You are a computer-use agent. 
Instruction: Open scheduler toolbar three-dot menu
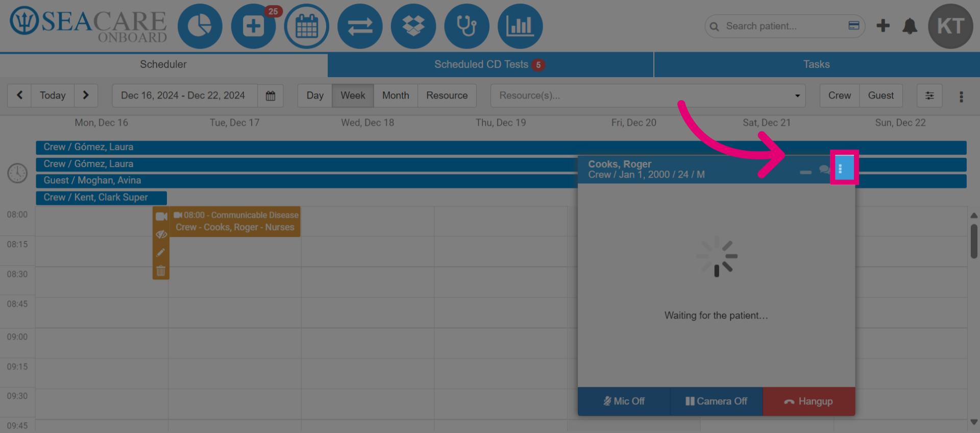point(961,97)
